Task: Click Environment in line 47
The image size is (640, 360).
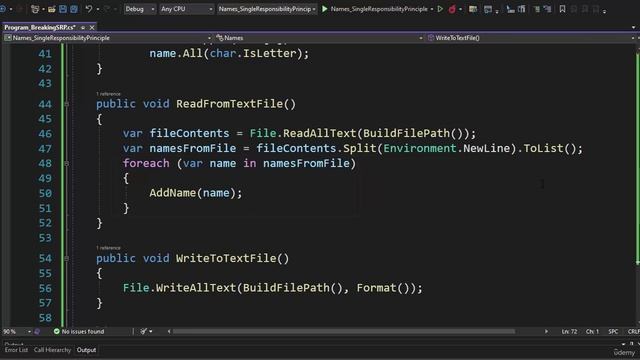Action: tap(420, 148)
